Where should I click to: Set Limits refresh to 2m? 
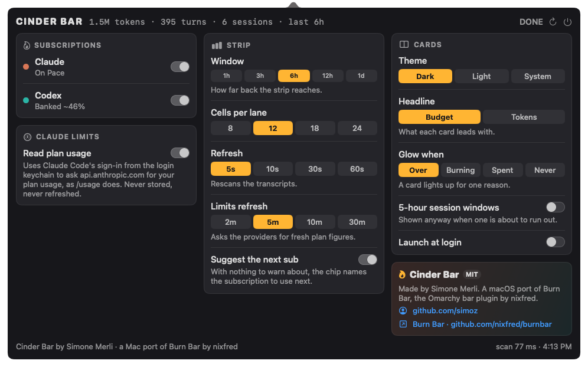point(231,222)
